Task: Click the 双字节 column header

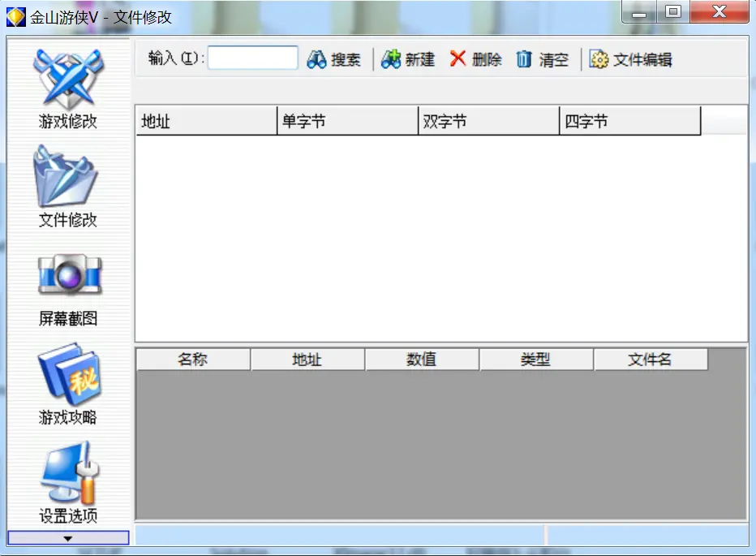Action: [488, 122]
